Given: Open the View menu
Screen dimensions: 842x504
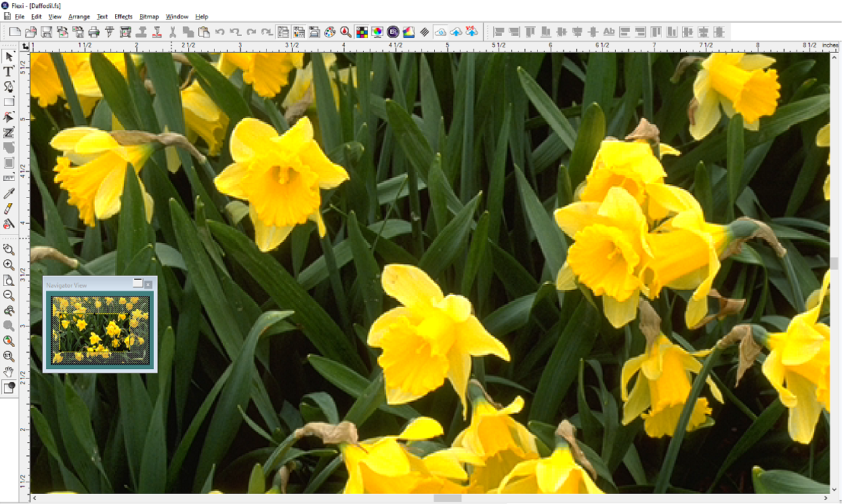Looking at the screenshot, I should 55,16.
